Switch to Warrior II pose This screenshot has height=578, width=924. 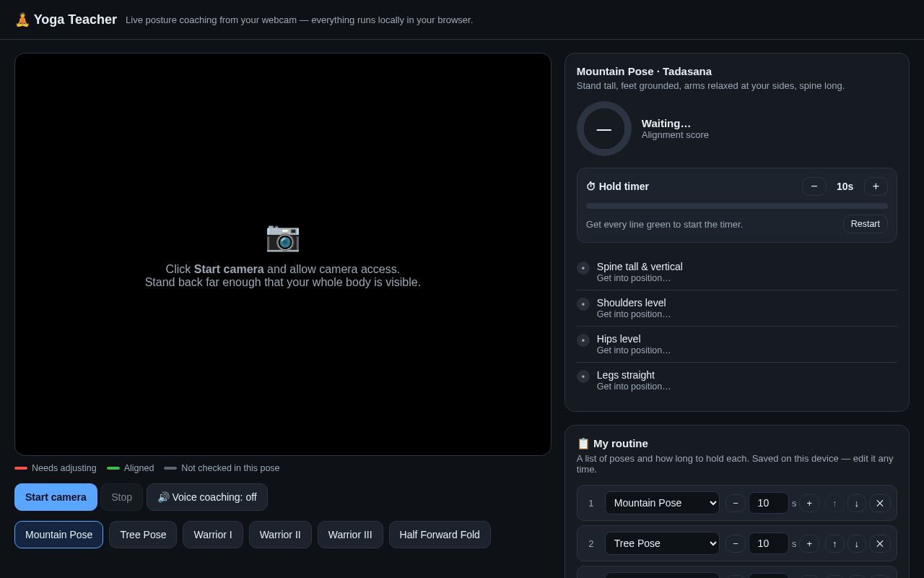280,535
